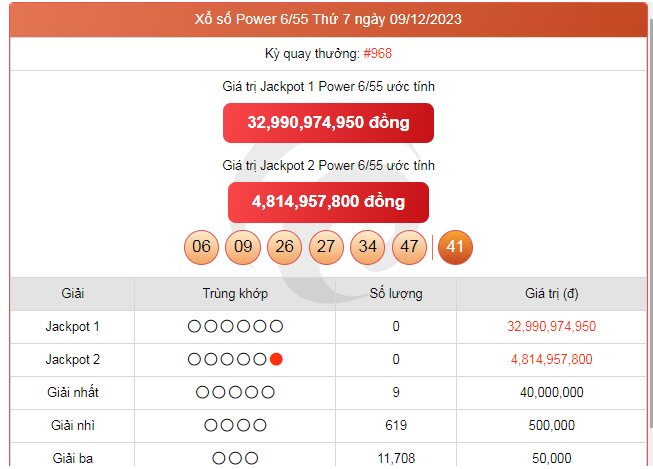Select the lottery ball numbered 34

pyautogui.click(x=368, y=247)
